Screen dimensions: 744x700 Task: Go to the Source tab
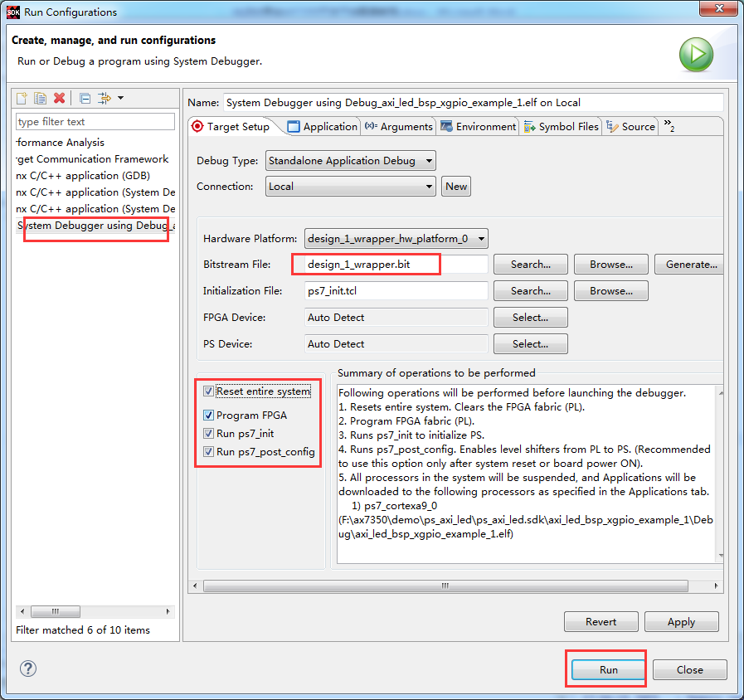coord(631,127)
